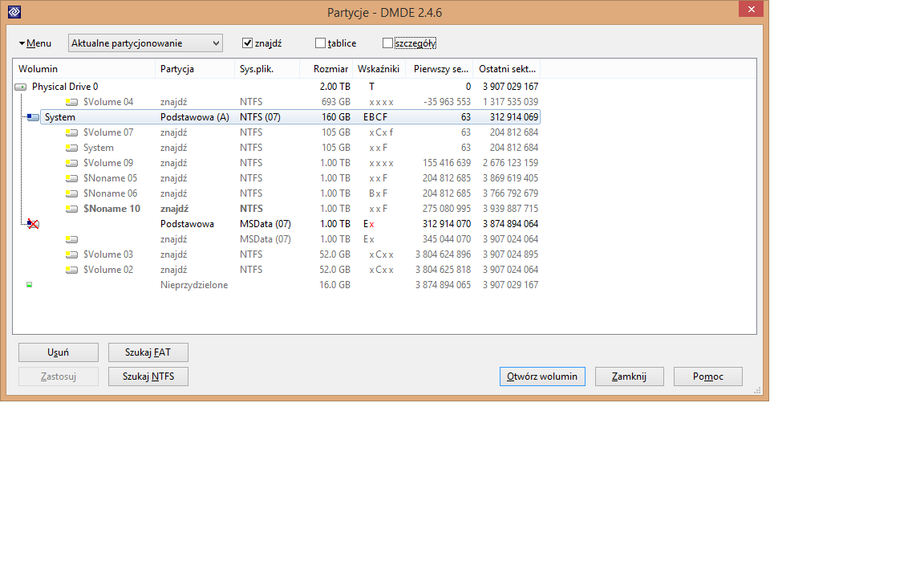
Task: Click first sector value '345 044 070'
Action: coord(447,239)
